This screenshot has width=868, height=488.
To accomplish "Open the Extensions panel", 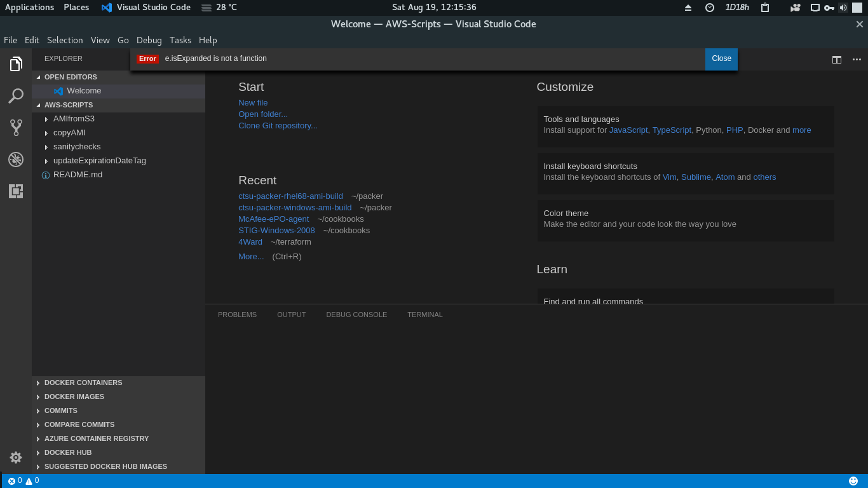I will coord(15,191).
